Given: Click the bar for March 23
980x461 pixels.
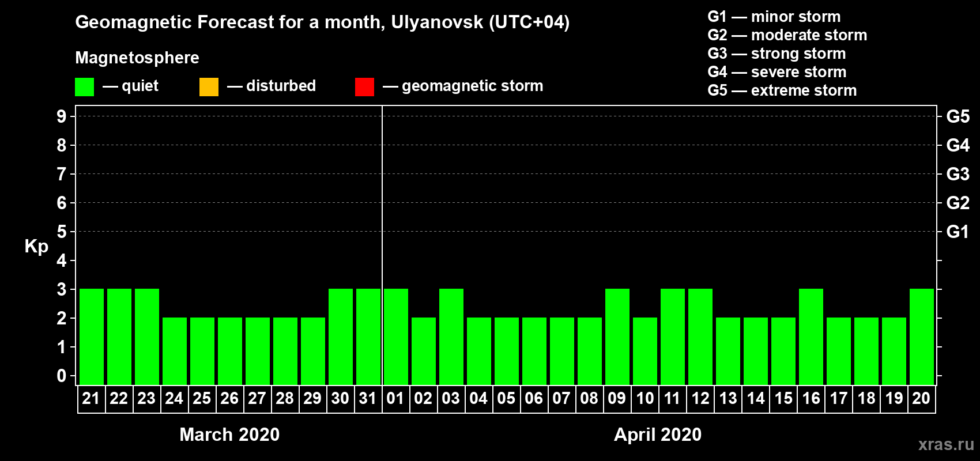Looking at the screenshot, I should point(147,337).
